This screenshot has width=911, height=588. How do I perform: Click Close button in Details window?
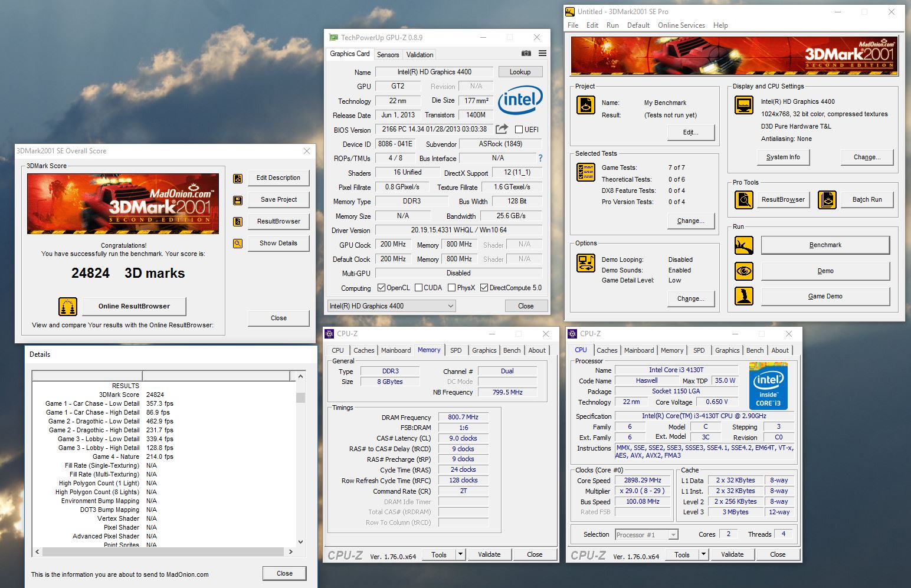pos(284,573)
